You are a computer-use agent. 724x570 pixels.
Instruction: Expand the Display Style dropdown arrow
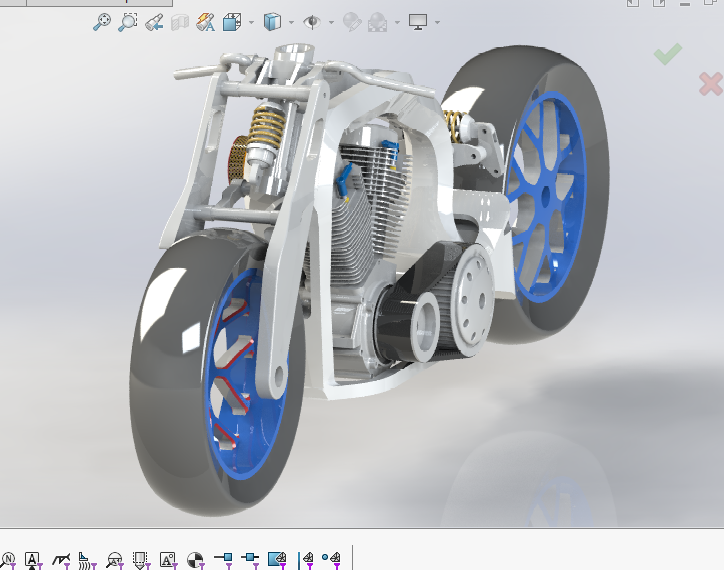(291, 22)
